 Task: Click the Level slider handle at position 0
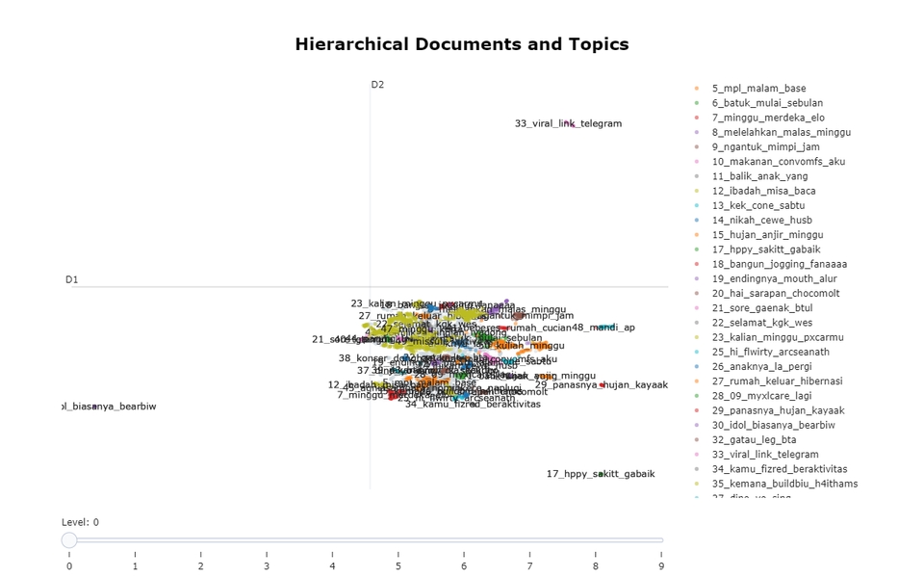tap(69, 540)
